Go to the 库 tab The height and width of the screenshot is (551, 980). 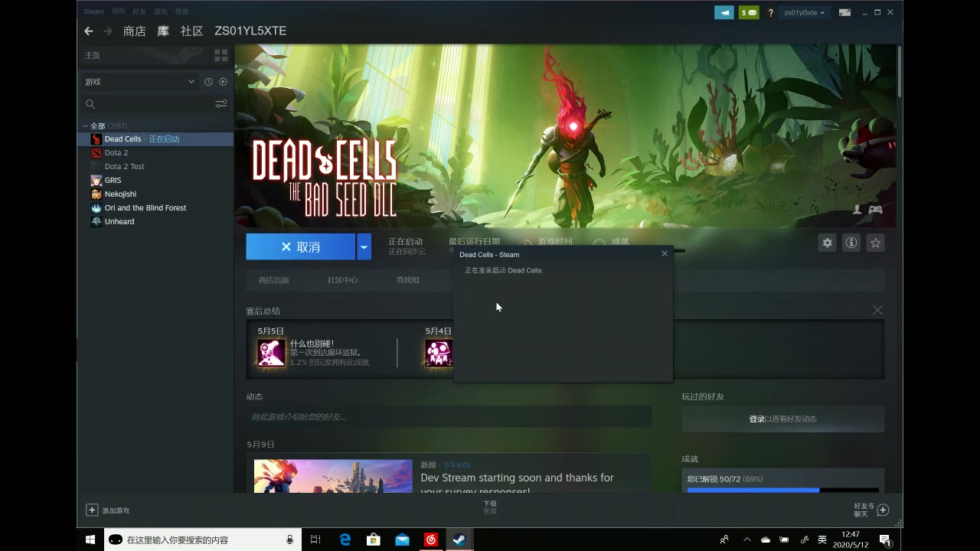pos(163,31)
